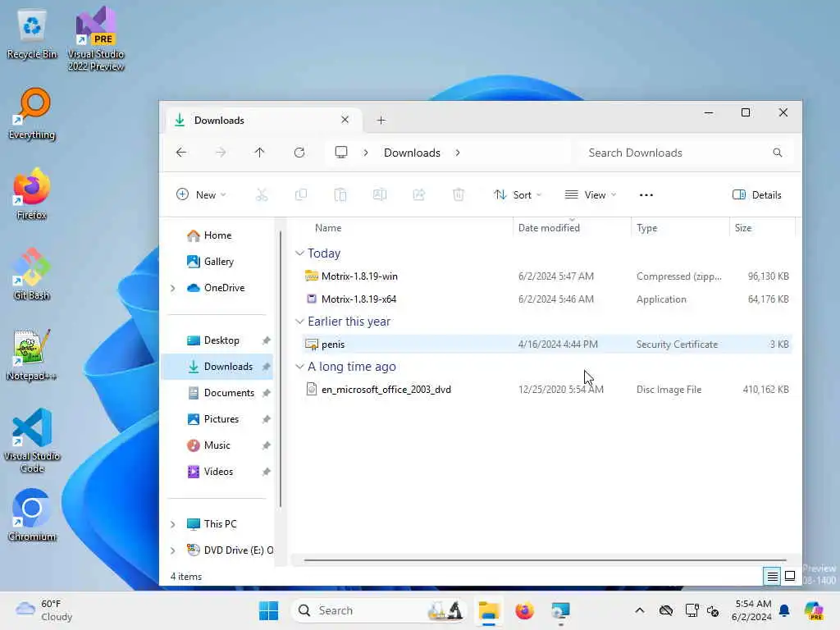Collapse the A long time ago group
This screenshot has width=840, height=630.
299,367
